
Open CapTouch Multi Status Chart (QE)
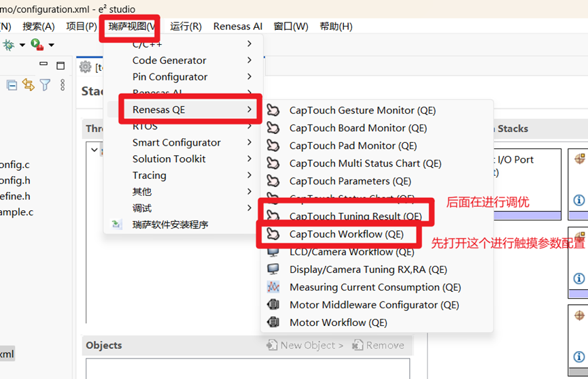pos(377,163)
